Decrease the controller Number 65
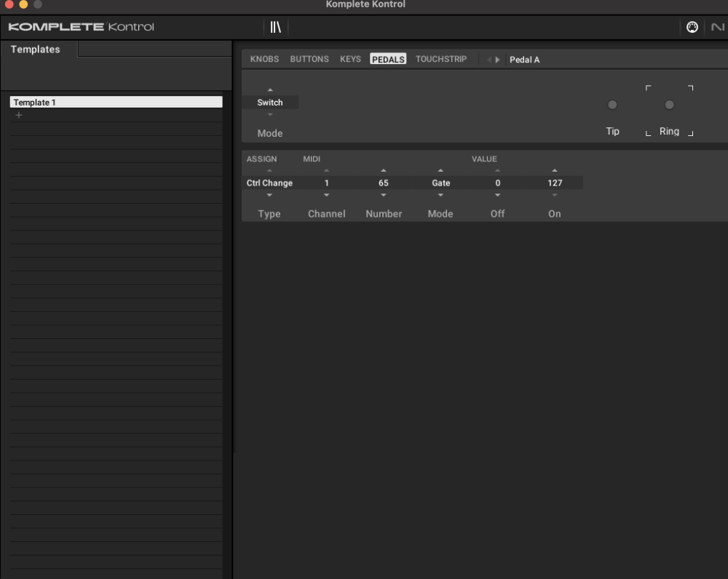Screen dimensions: 728x579 [384, 196]
